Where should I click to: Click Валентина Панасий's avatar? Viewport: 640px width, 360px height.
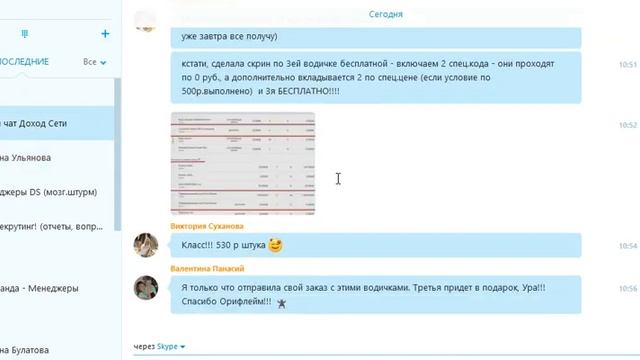[x=146, y=288]
